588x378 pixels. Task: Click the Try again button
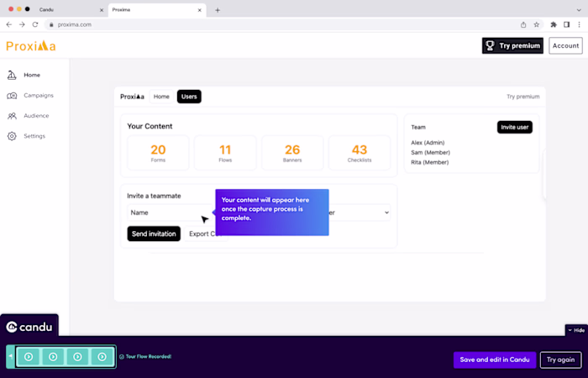click(560, 360)
